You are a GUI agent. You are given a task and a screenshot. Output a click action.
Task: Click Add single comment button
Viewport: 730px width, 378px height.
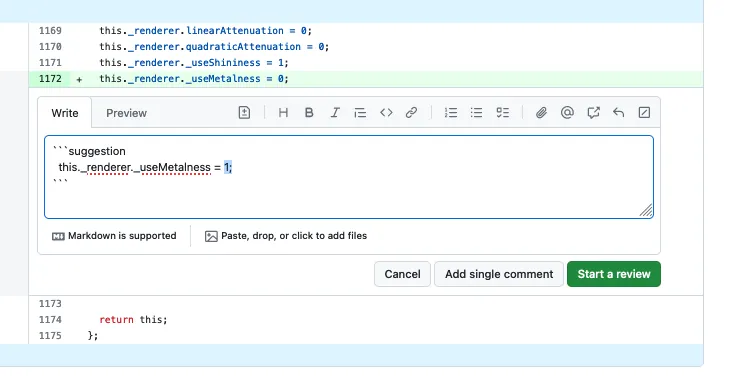click(x=499, y=274)
